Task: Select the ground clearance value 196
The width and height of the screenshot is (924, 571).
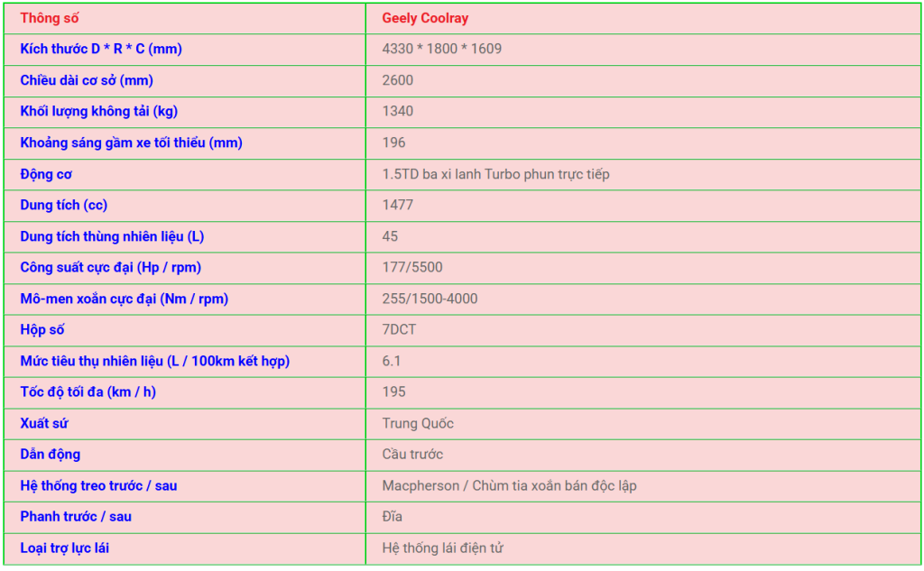Action: click(394, 143)
